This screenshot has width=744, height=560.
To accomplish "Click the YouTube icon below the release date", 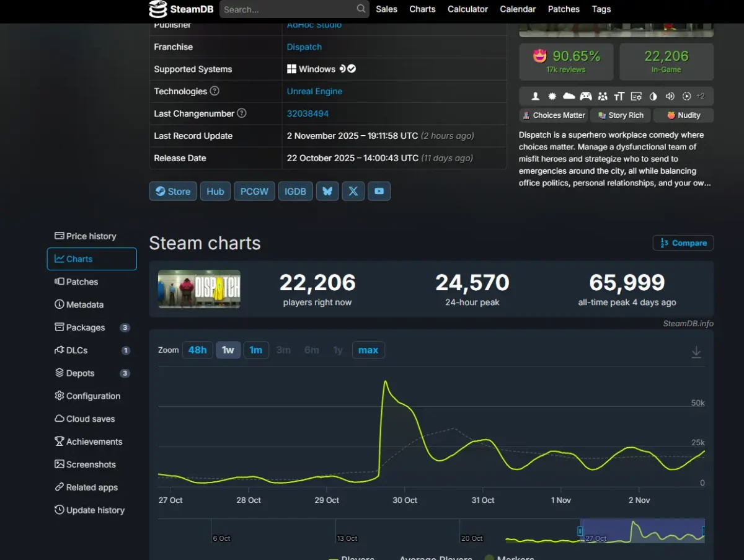I will click(379, 191).
